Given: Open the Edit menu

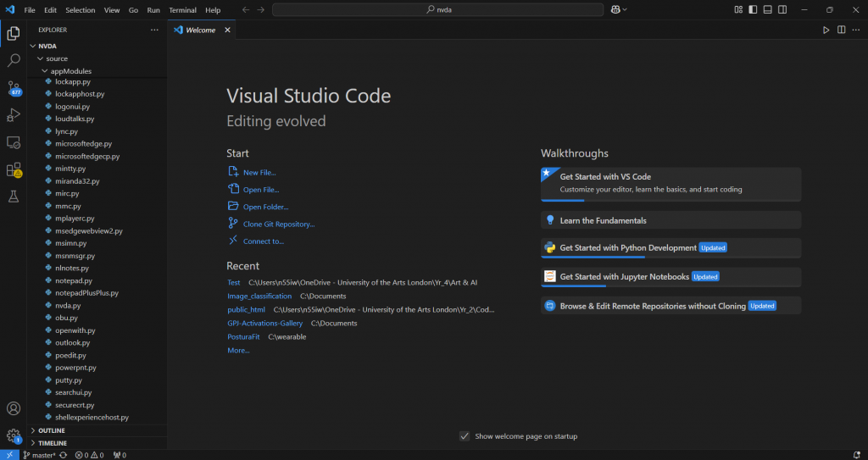Looking at the screenshot, I should [x=50, y=10].
